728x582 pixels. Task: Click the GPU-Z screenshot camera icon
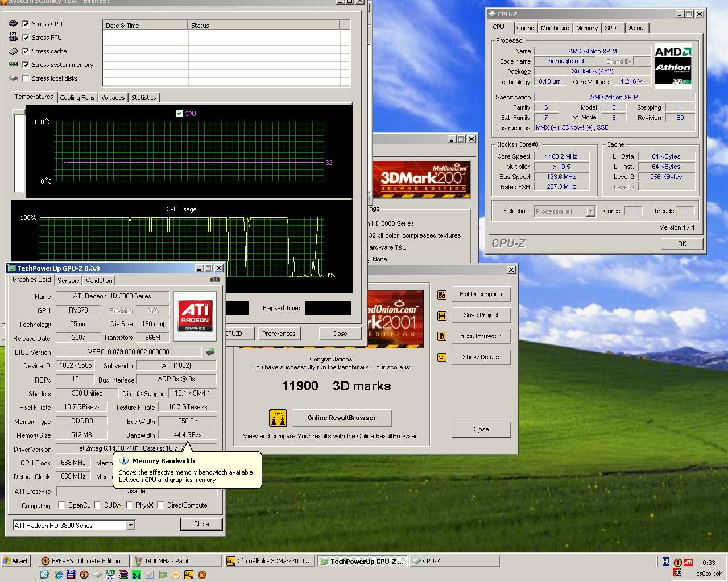tap(214, 280)
